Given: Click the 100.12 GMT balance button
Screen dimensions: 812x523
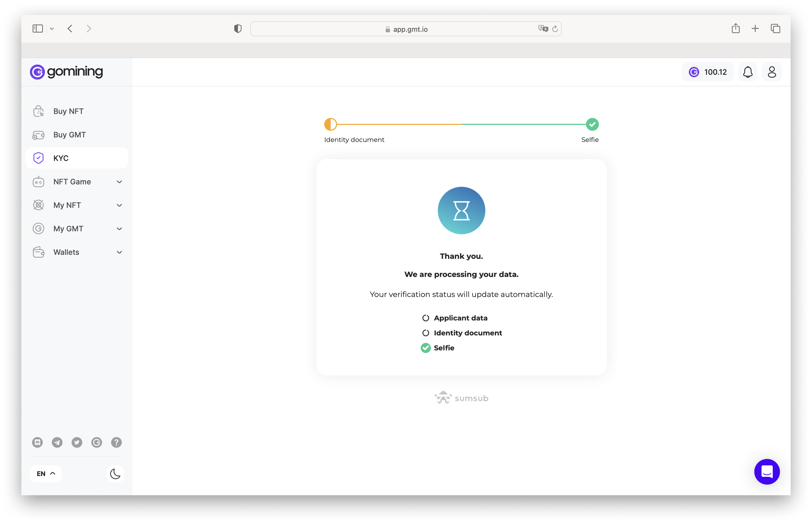Looking at the screenshot, I should point(707,72).
